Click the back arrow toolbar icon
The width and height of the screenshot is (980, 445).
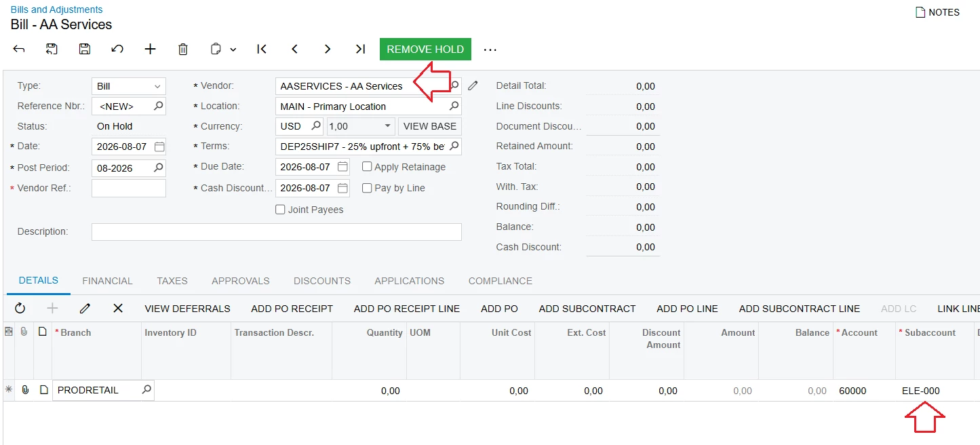point(19,49)
